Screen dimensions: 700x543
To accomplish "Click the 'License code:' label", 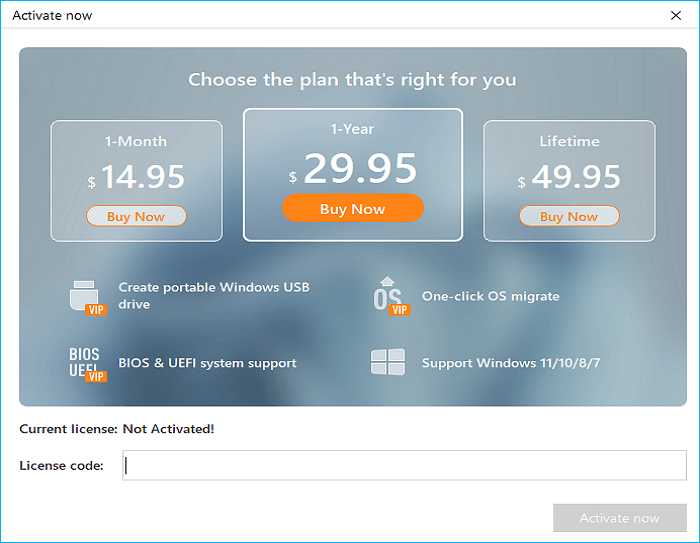I will point(61,466).
